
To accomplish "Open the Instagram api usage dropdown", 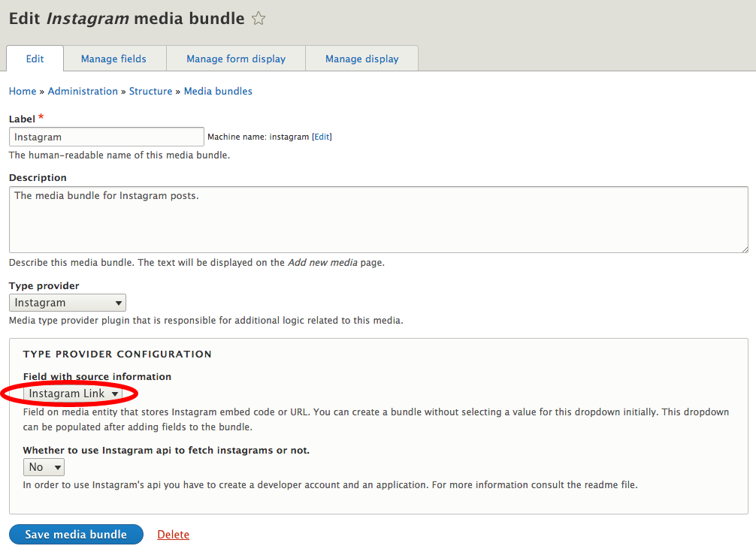I will click(x=44, y=467).
